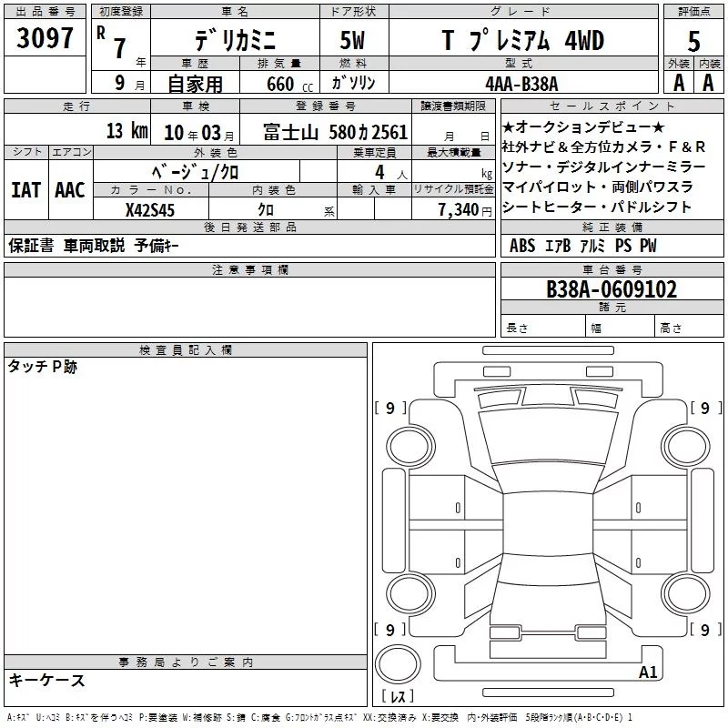This screenshot has height=728, width=728.
Task: Click the spare tire circle above レス
Action: [398, 664]
